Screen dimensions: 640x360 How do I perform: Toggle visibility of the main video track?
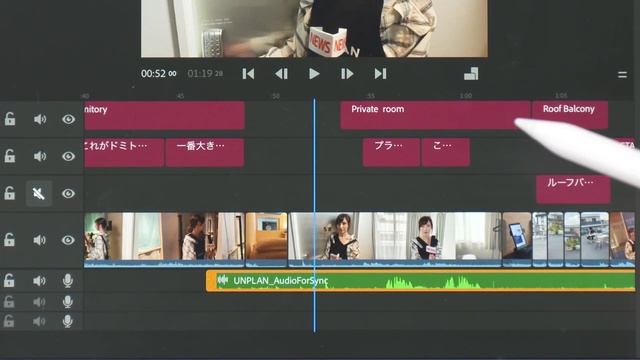tap(68, 240)
